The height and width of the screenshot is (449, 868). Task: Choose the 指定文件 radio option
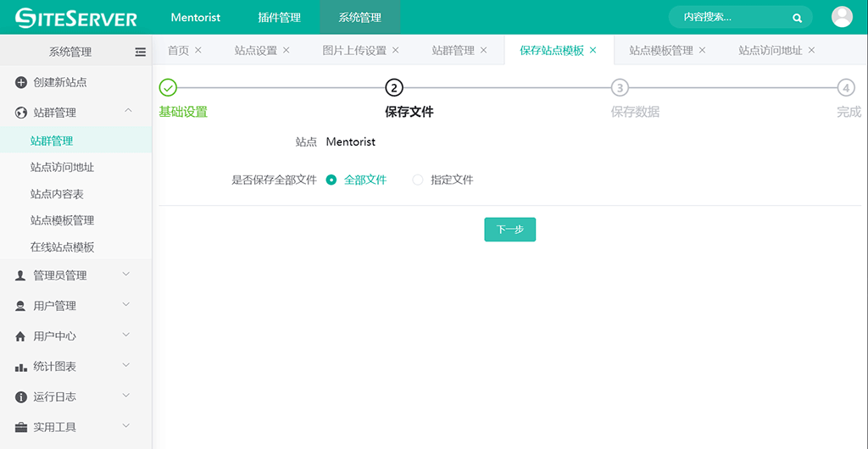click(x=418, y=180)
